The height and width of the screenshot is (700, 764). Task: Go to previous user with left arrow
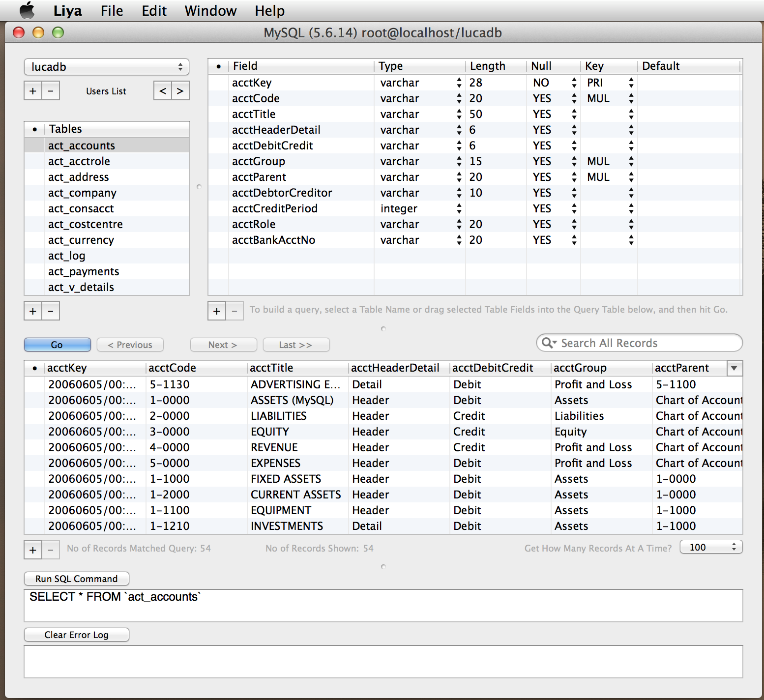tap(163, 91)
